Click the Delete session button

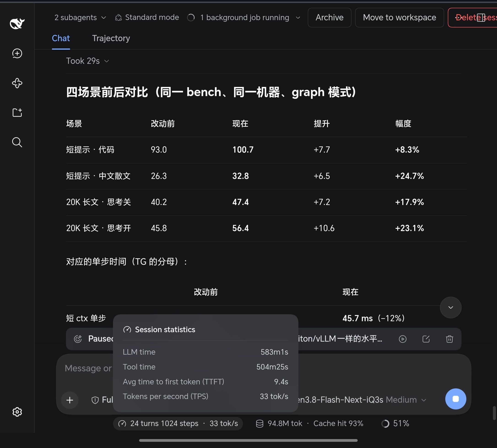tap(473, 17)
